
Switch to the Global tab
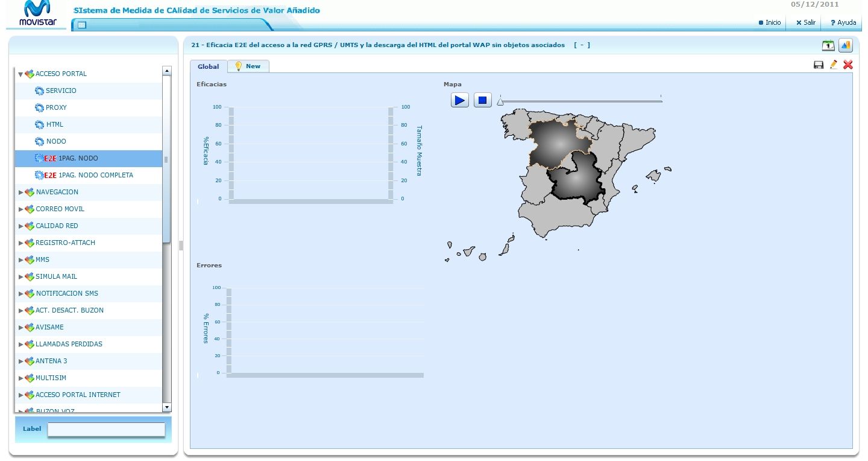point(209,66)
